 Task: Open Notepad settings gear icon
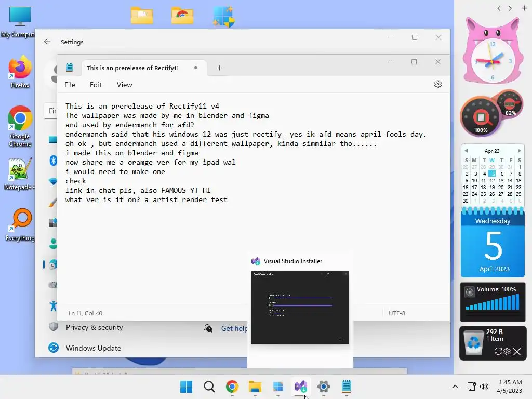tap(437, 84)
